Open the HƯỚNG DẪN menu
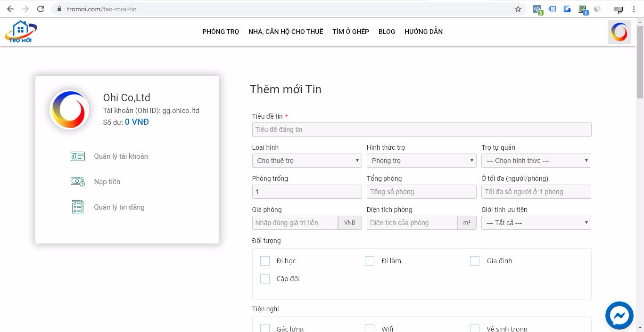This screenshot has width=644, height=332. coord(423,32)
